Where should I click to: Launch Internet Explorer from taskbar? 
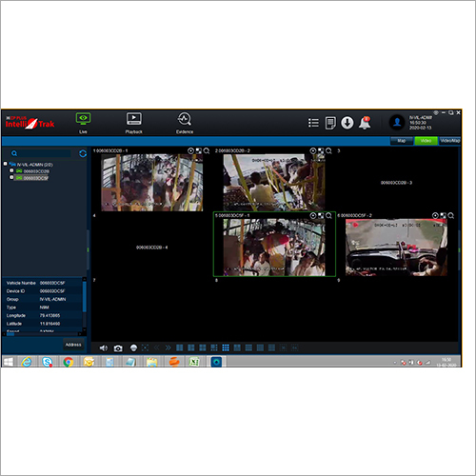coord(27,362)
